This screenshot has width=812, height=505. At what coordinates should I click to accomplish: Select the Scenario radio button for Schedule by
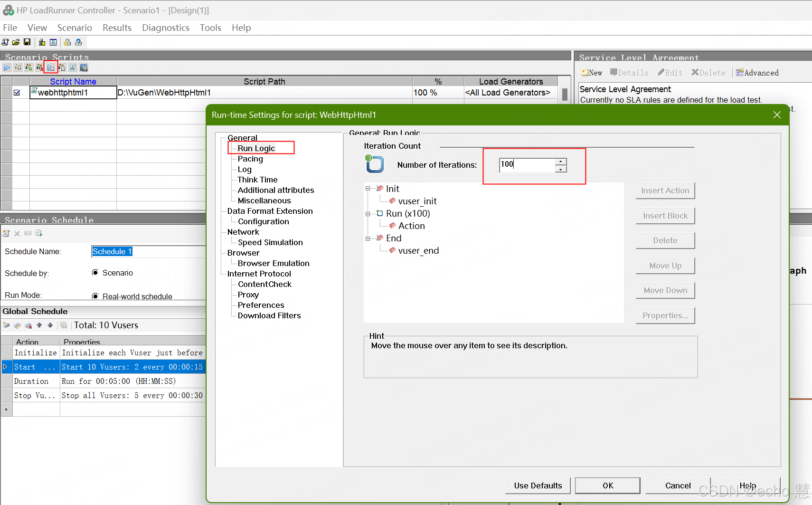tap(95, 273)
